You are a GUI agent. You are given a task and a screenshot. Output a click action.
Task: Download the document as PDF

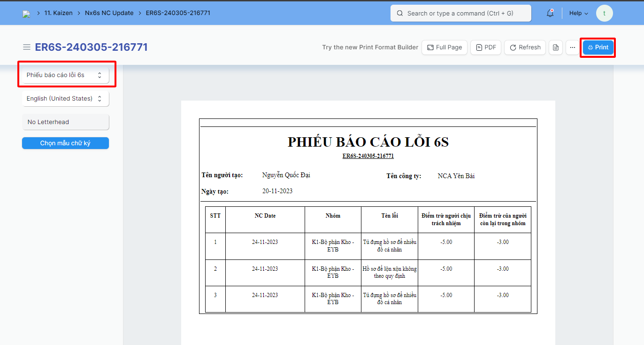[x=486, y=47]
